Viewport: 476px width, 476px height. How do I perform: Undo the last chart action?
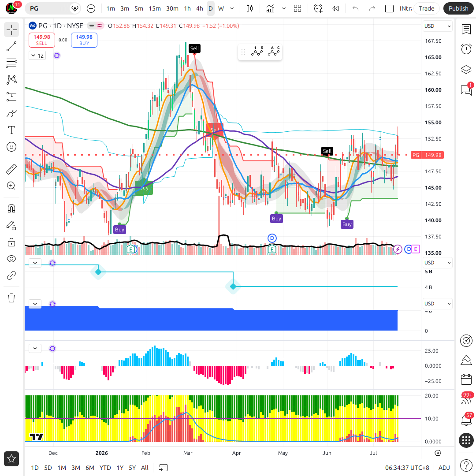(x=356, y=8)
